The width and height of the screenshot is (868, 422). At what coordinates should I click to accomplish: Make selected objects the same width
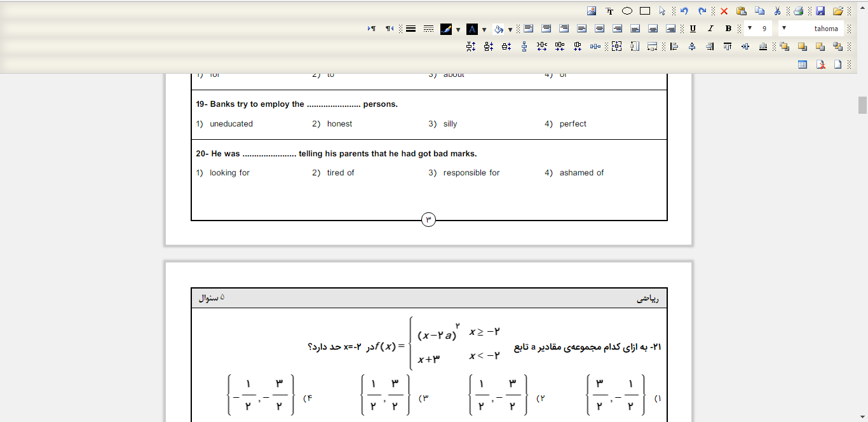pyautogui.click(x=652, y=46)
